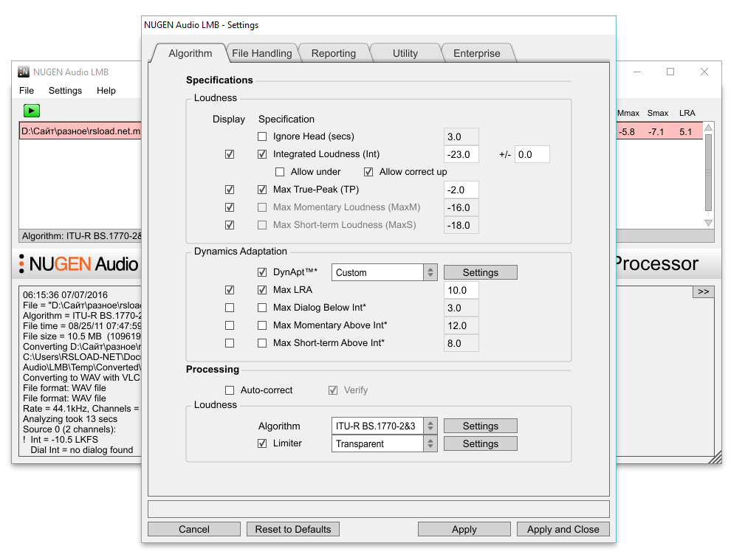Viewport: 745px width, 560px height.
Task: Click Integrated Loudness value field -23.0
Action: coord(461,154)
